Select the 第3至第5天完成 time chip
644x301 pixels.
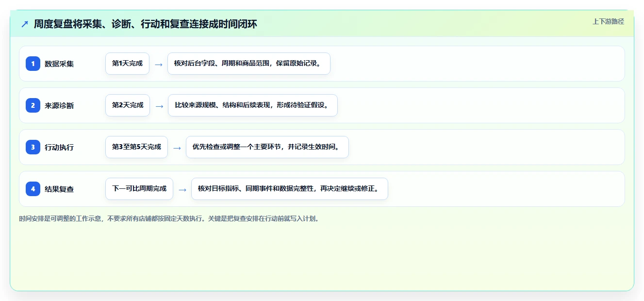click(136, 147)
